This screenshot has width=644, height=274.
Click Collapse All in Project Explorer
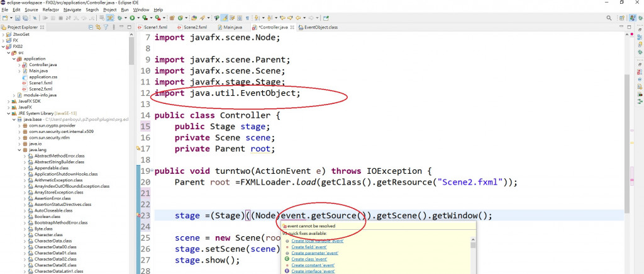[x=91, y=27]
